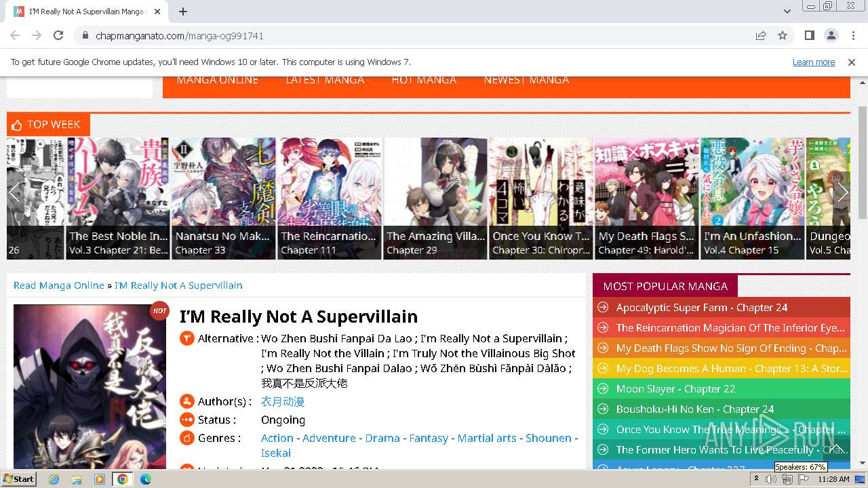
Task: Slide Top Week carousel left
Action: (x=15, y=192)
